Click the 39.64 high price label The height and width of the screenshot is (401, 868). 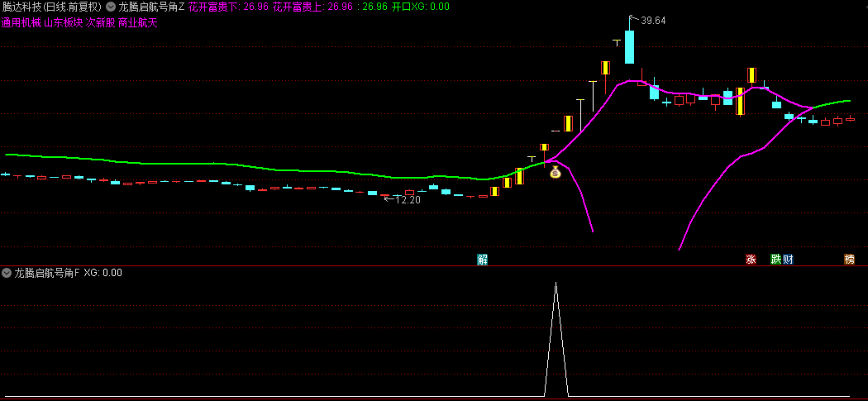[653, 21]
